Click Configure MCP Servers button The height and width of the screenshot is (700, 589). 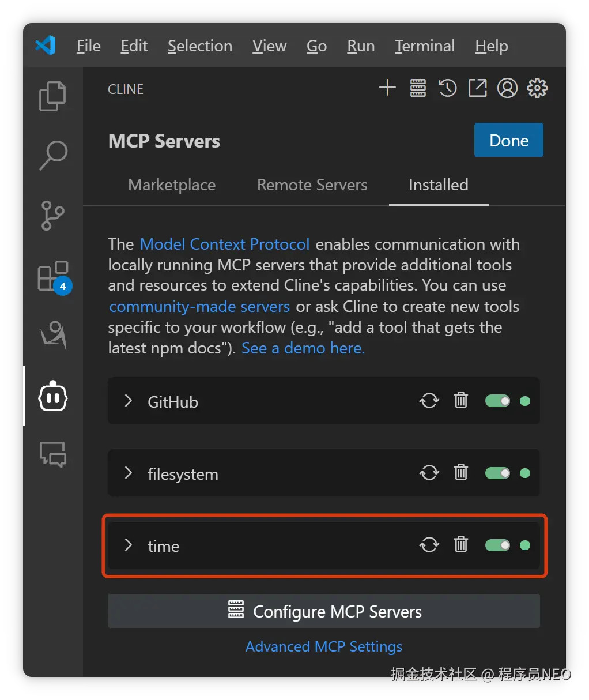coord(324,611)
